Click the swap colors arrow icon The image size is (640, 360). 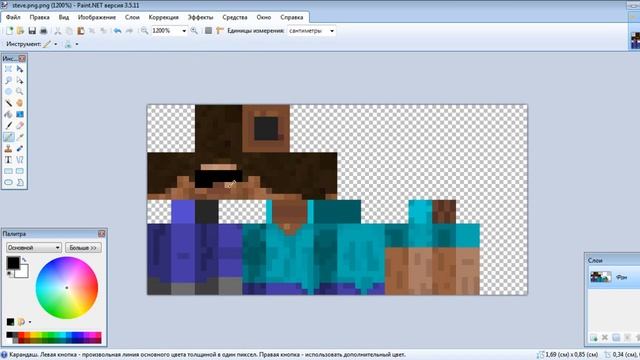coord(24,260)
